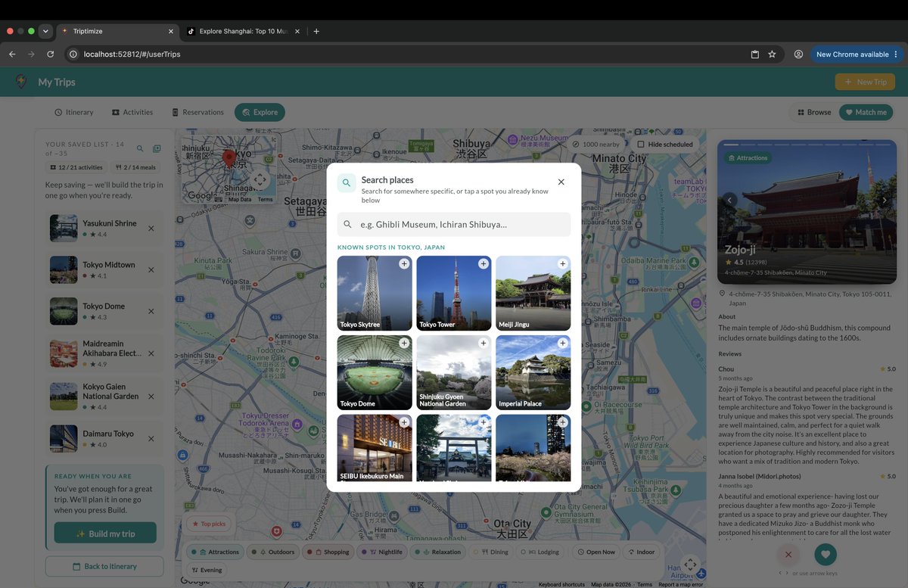Toggle the Outdoors category filter
Image resolution: width=908 pixels, height=588 pixels.
pos(273,552)
